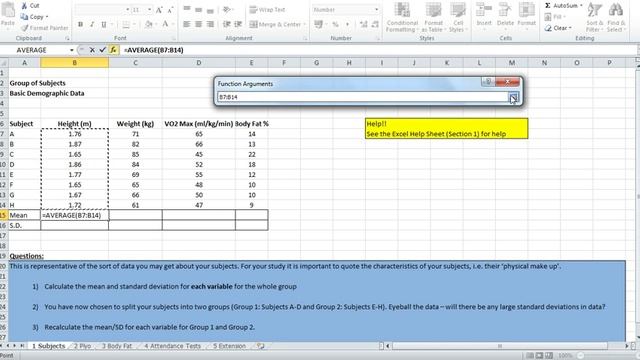Click Merge & Center
Viewport: 640px width, 360px height.
click(x=277, y=24)
